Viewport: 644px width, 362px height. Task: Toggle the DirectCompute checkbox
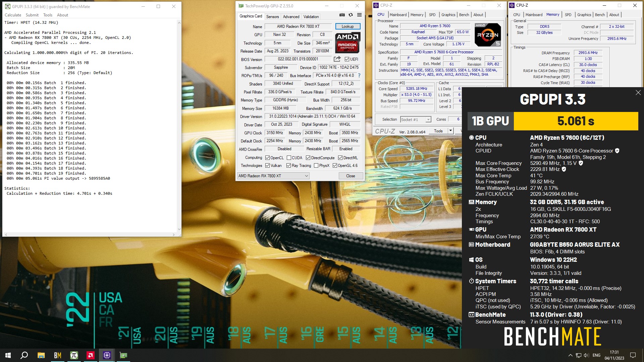coord(308,158)
